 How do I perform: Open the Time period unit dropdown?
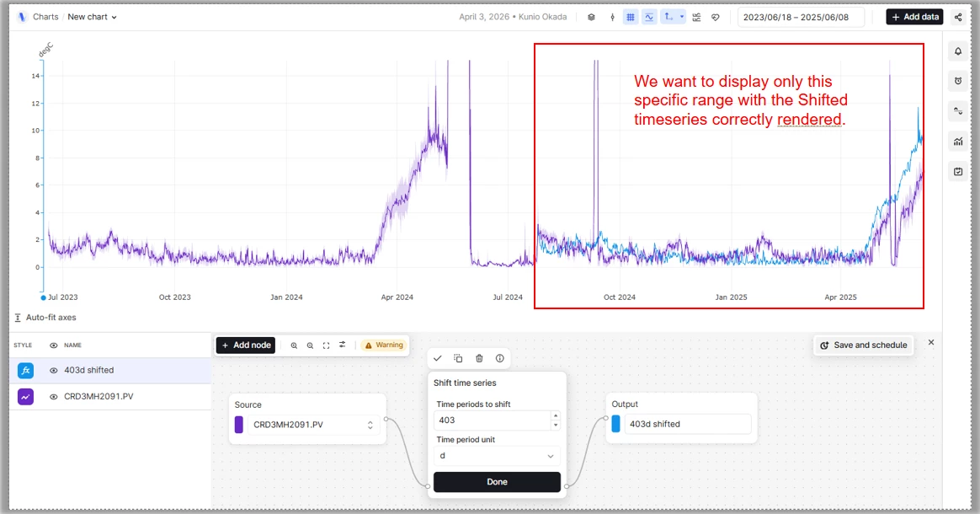497,456
